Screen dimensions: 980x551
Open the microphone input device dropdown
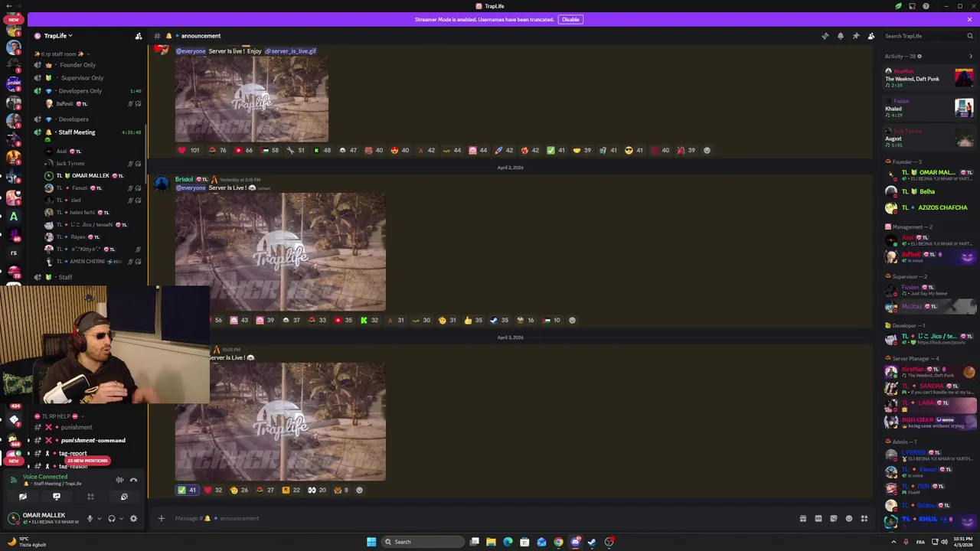[99, 519]
